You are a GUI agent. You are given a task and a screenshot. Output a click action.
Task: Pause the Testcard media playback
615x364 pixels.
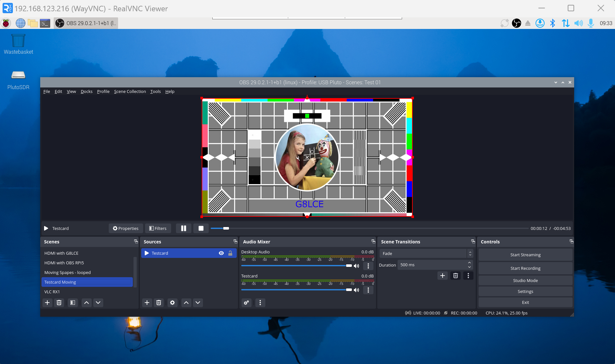184,228
